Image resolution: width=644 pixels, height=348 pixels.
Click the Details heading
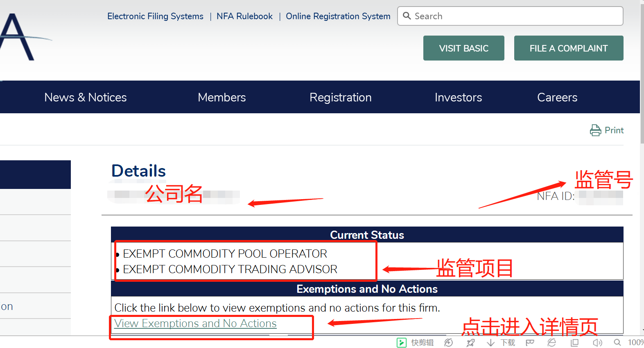[138, 171]
